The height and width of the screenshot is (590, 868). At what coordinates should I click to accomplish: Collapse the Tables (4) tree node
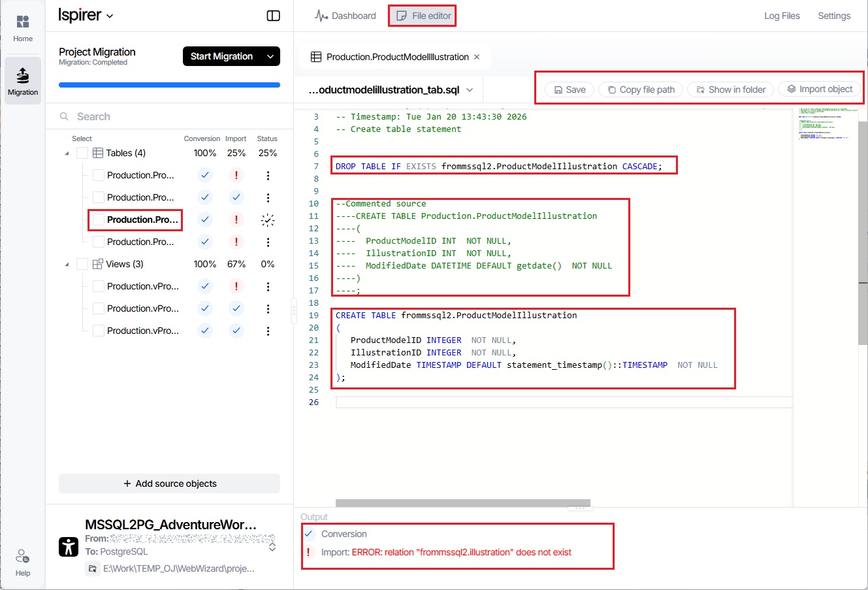(x=67, y=154)
